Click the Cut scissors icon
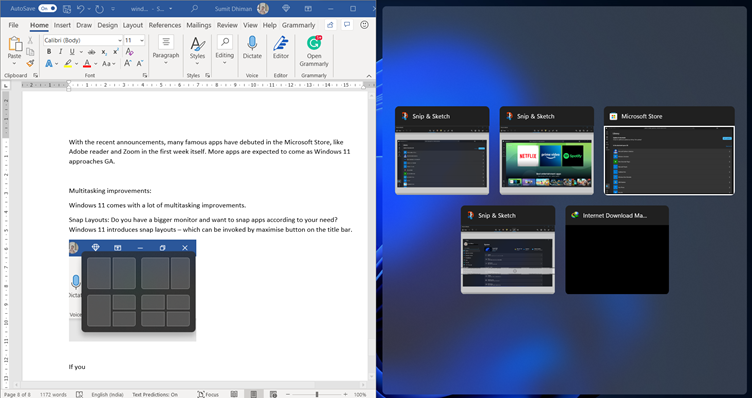Image resolution: width=752 pixels, height=398 pixels. point(30,41)
